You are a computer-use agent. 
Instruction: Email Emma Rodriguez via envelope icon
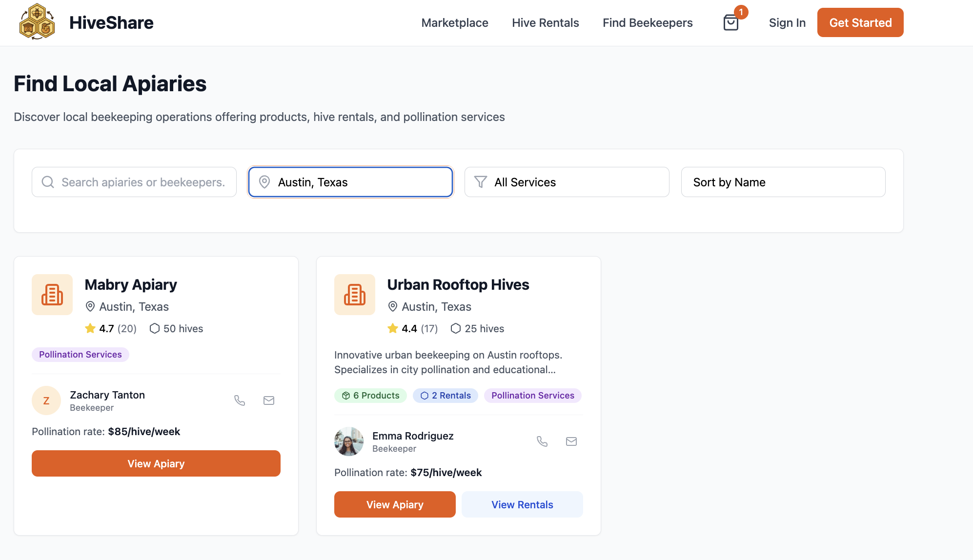pos(571,441)
